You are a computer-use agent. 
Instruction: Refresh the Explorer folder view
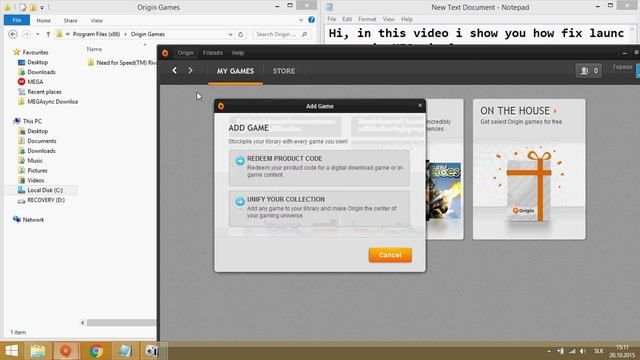point(240,34)
